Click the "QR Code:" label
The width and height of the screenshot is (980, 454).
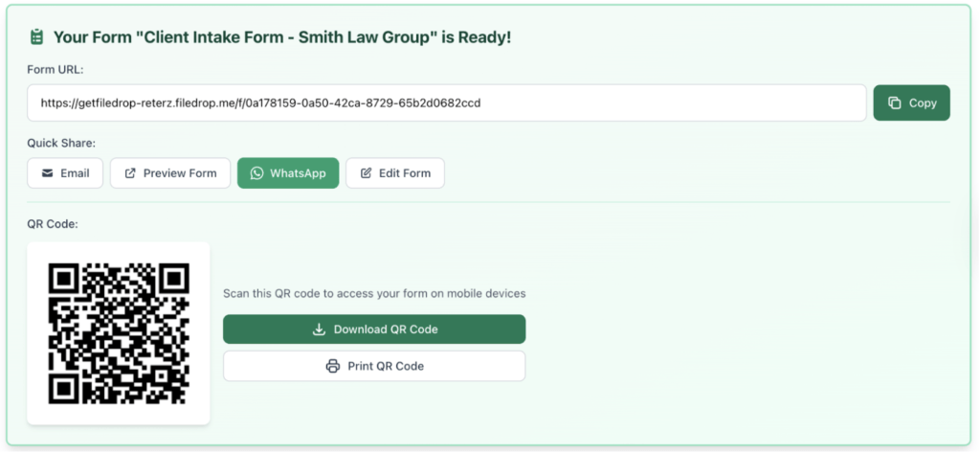53,224
